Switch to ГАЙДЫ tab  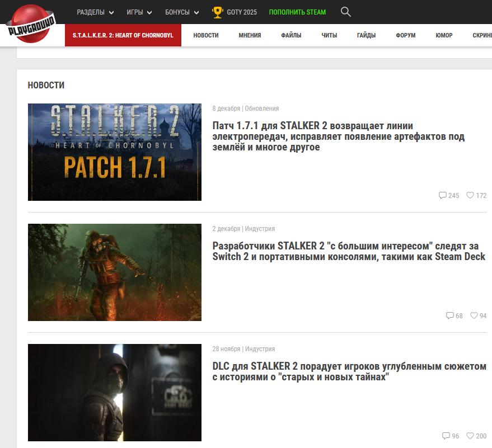(x=366, y=35)
